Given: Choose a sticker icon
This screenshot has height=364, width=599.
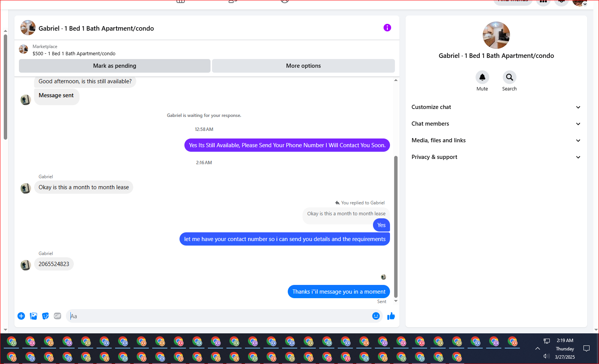Looking at the screenshot, I should (45, 316).
